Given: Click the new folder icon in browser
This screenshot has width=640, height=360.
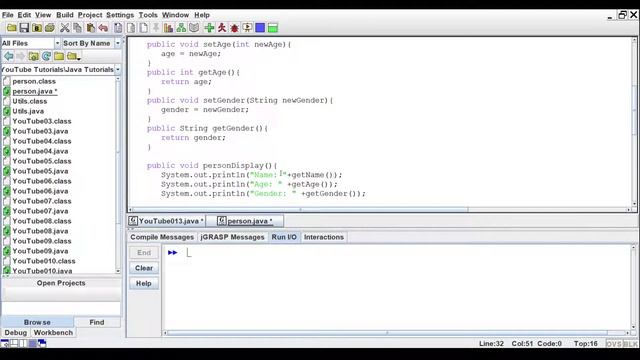Looking at the screenshot, I should [x=59, y=56].
